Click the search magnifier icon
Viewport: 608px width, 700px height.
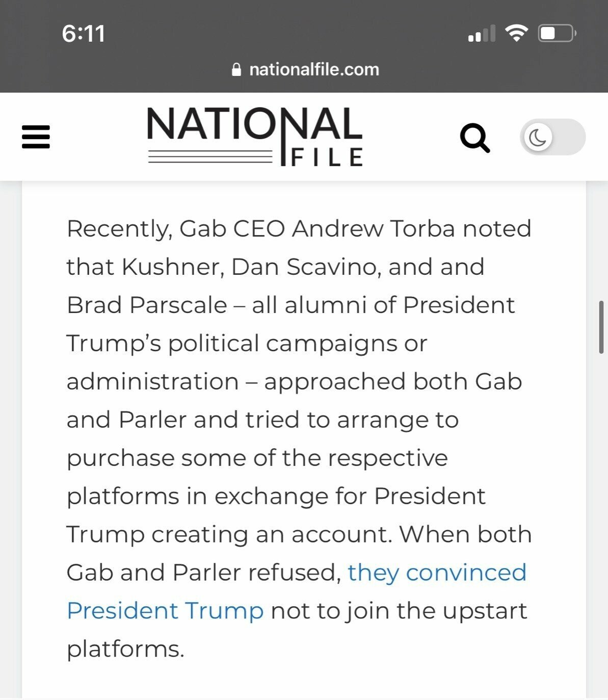pyautogui.click(x=474, y=138)
